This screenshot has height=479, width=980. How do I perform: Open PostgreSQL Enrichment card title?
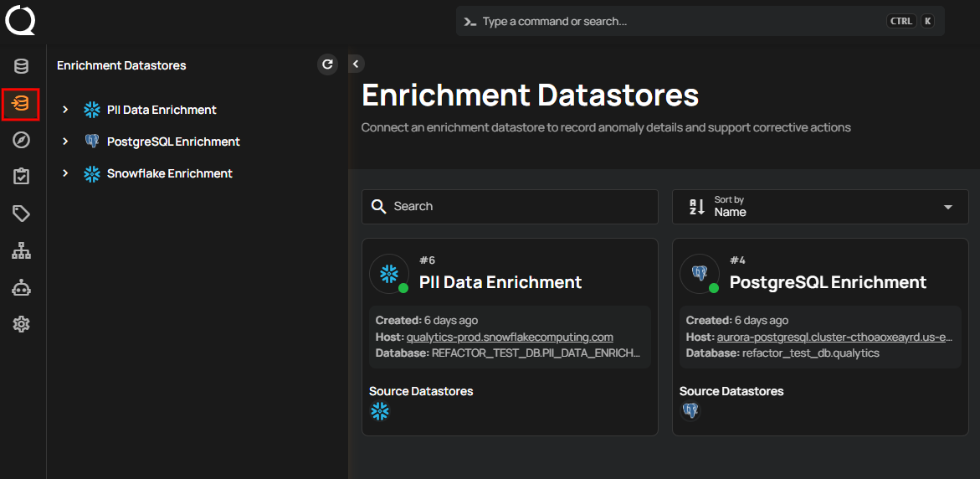click(x=829, y=282)
